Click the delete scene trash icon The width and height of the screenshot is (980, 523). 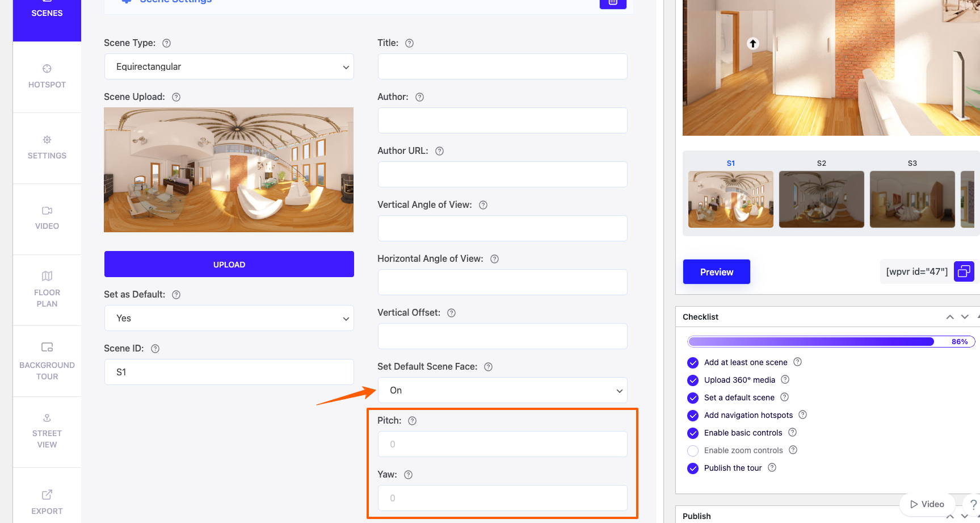[613, 3]
